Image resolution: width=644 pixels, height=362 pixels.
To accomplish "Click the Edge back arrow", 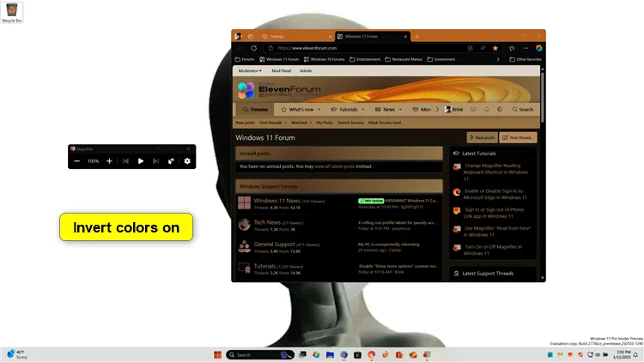I will 240,48.
